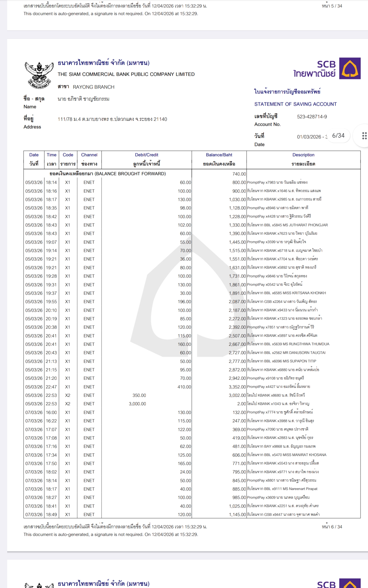Click STATEMENT OF SAVING ACCOUNT title
368x588 pixels.
coord(295,104)
